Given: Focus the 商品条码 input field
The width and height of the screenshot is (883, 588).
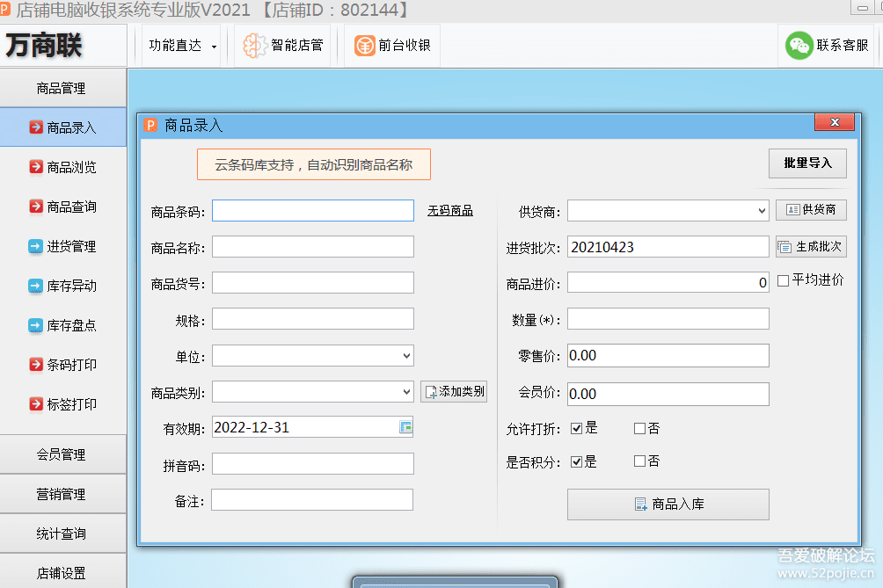Looking at the screenshot, I should pyautogui.click(x=312, y=211).
